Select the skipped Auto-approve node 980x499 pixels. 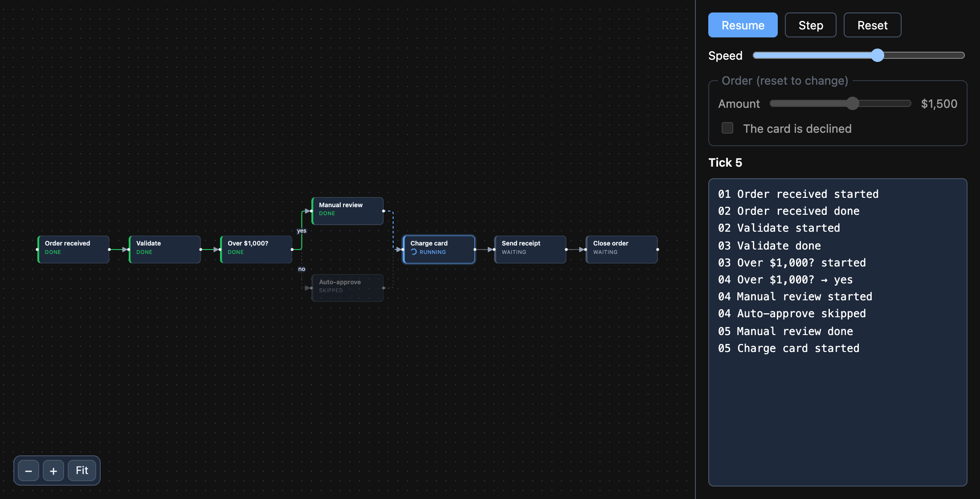coord(347,288)
